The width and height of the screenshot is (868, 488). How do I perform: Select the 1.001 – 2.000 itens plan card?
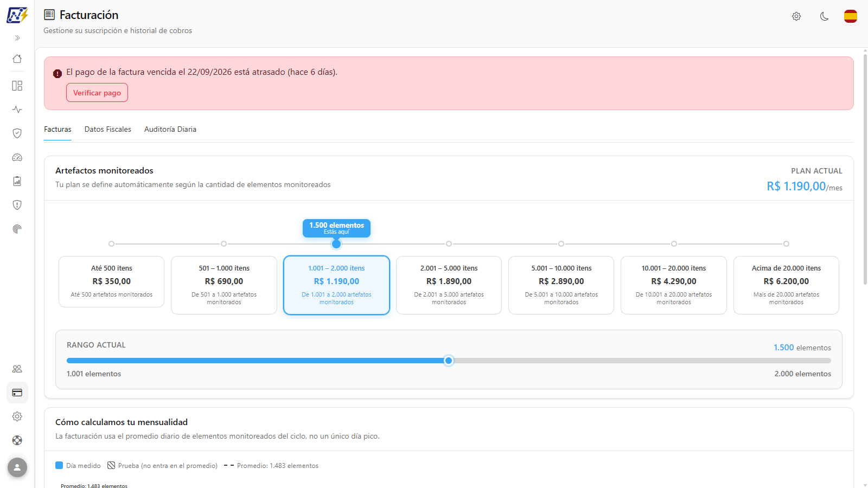click(336, 285)
